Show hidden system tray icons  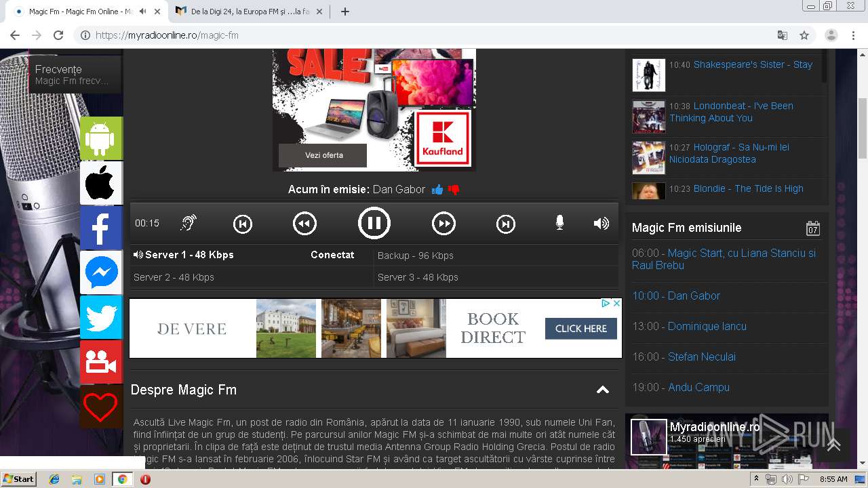tap(756, 479)
